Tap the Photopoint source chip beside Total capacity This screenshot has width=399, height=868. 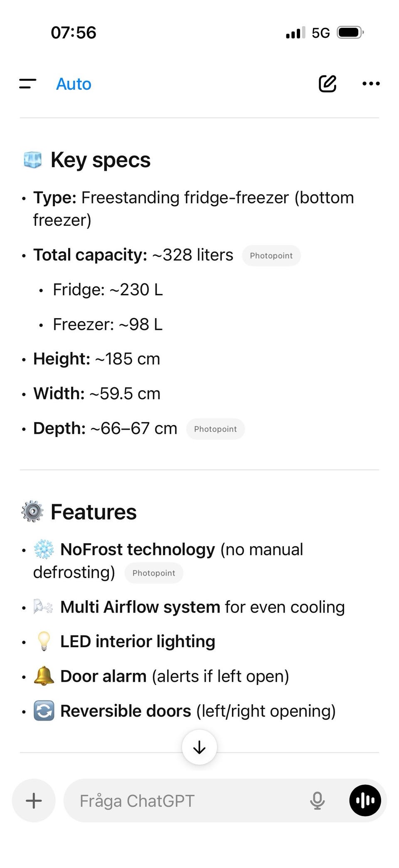(271, 255)
